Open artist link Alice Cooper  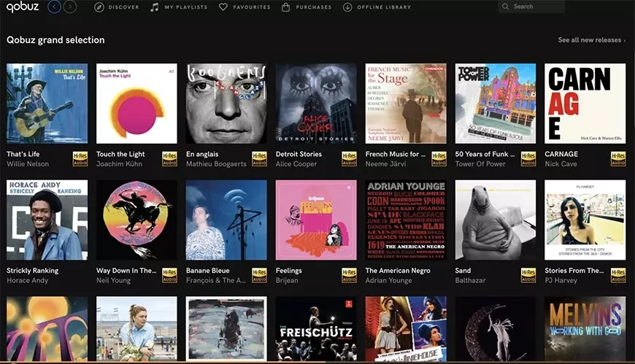(x=295, y=163)
